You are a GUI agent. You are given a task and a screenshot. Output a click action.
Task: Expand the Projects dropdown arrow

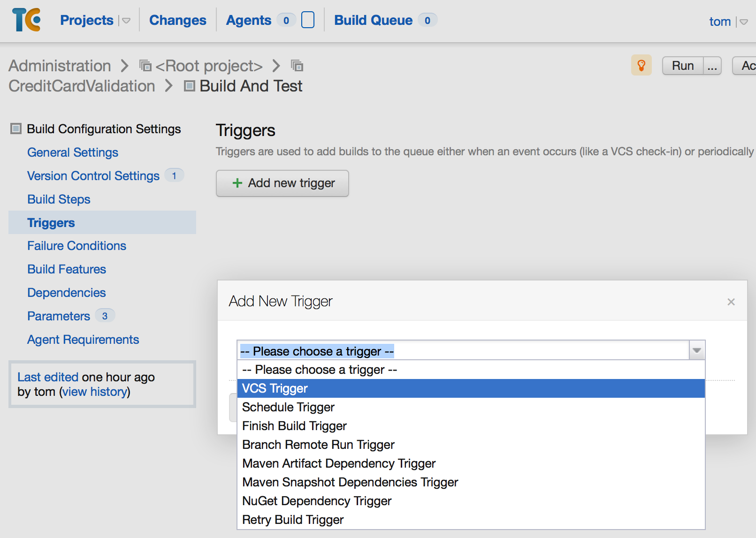click(x=125, y=20)
